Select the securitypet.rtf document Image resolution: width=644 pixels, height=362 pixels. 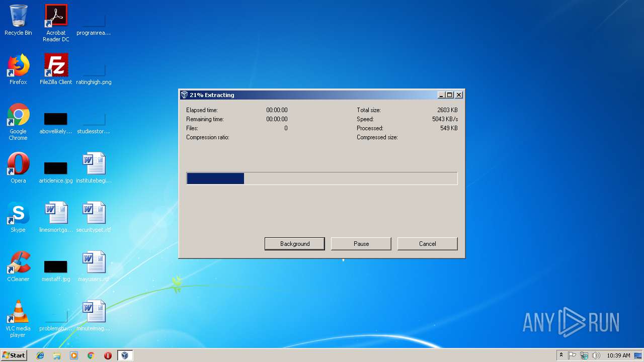94,217
